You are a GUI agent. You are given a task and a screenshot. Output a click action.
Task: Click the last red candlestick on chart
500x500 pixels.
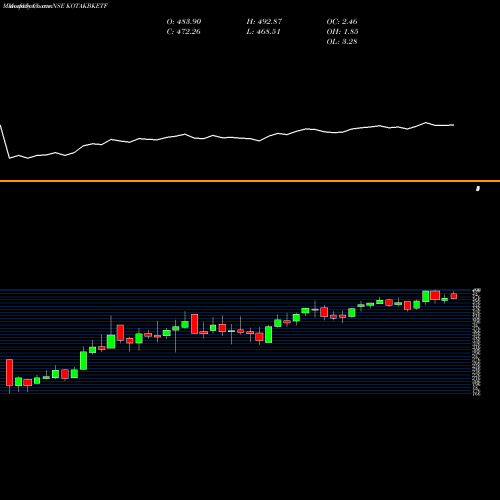[454, 296]
